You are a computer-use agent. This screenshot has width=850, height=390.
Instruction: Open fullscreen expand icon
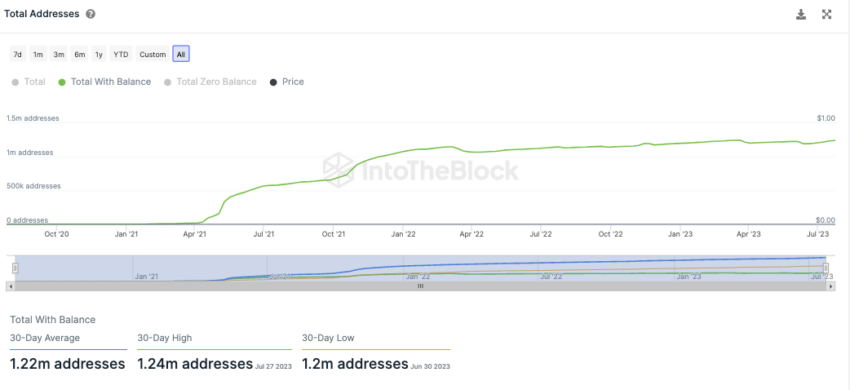827,15
